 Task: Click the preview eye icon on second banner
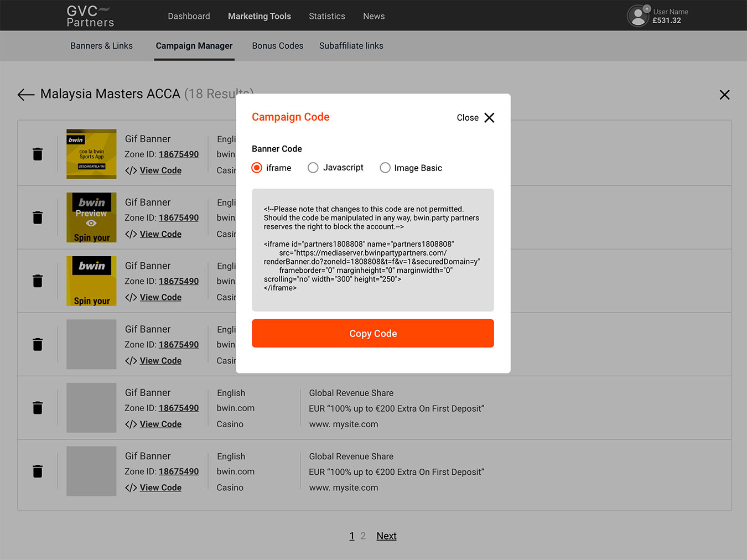(91, 223)
